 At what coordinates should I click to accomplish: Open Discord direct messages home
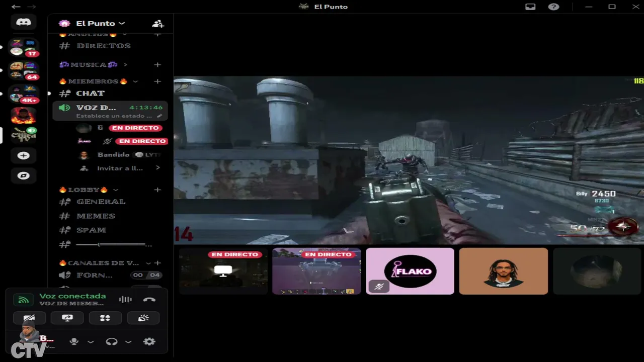click(x=23, y=22)
